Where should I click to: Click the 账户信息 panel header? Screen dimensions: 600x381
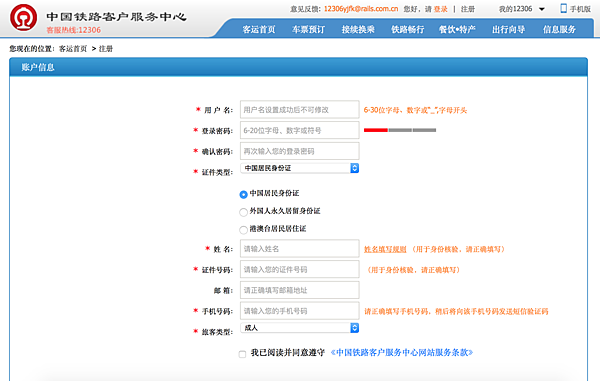pyautogui.click(x=298, y=67)
